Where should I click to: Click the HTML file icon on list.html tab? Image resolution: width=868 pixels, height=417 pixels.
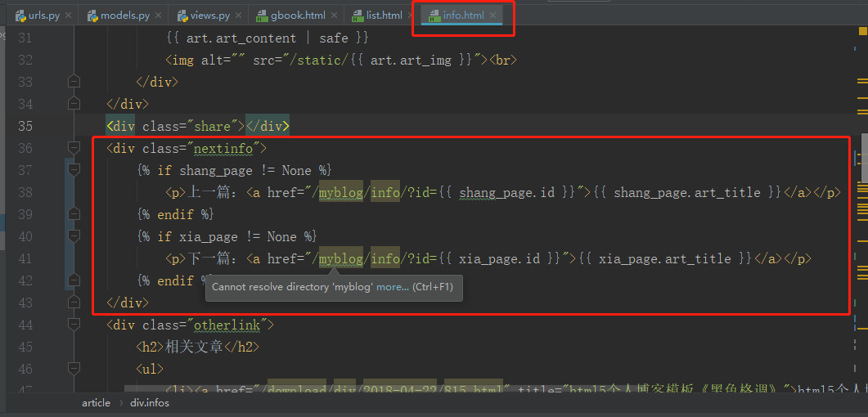click(358, 16)
